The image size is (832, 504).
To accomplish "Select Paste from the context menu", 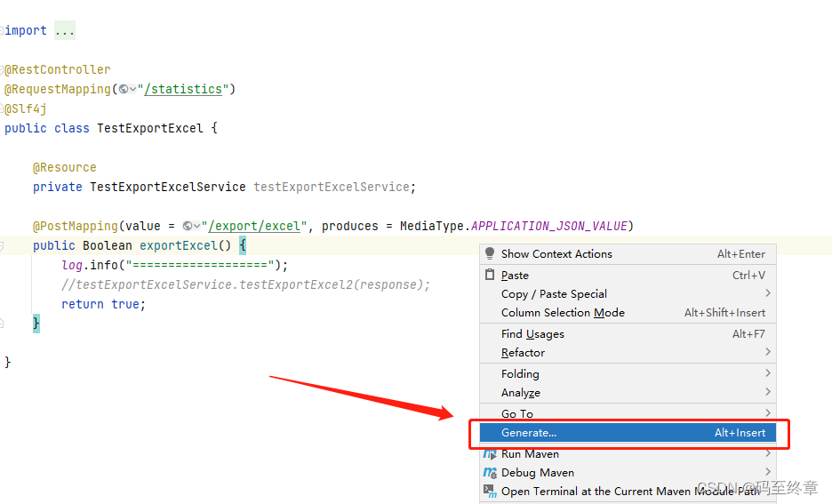I will point(628,276).
